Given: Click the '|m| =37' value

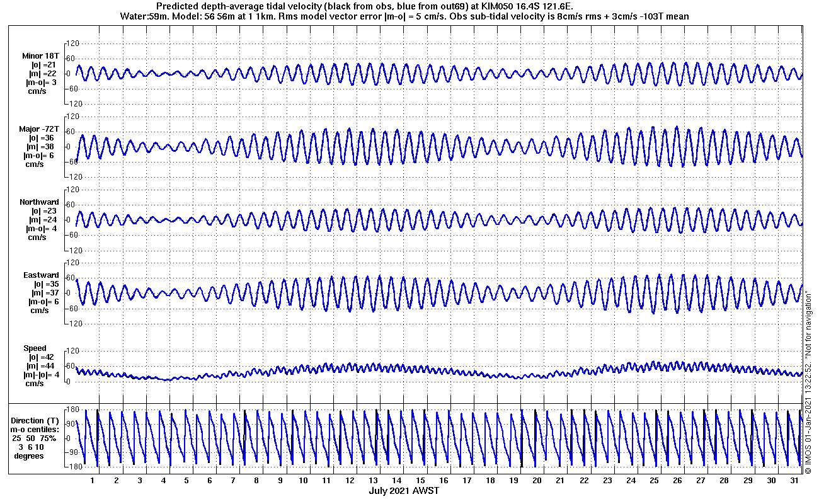Looking at the screenshot, I should click(x=45, y=292).
